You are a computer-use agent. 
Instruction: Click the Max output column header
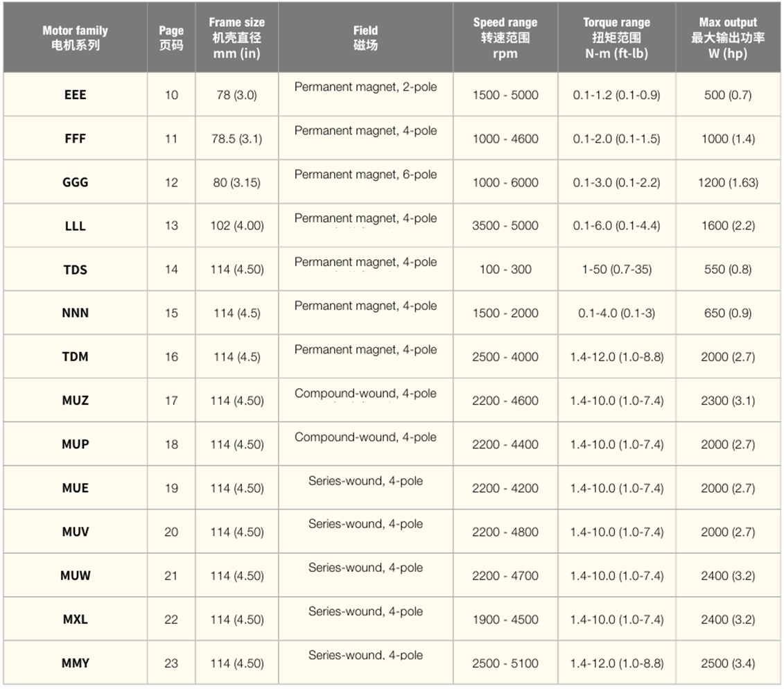point(728,37)
